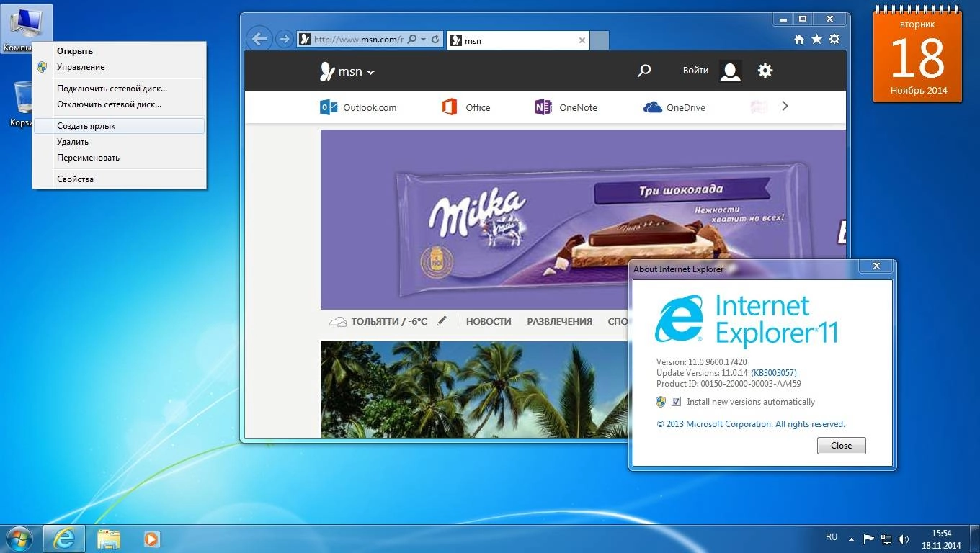Open Windows Media Player taskbar icon

coord(151,539)
